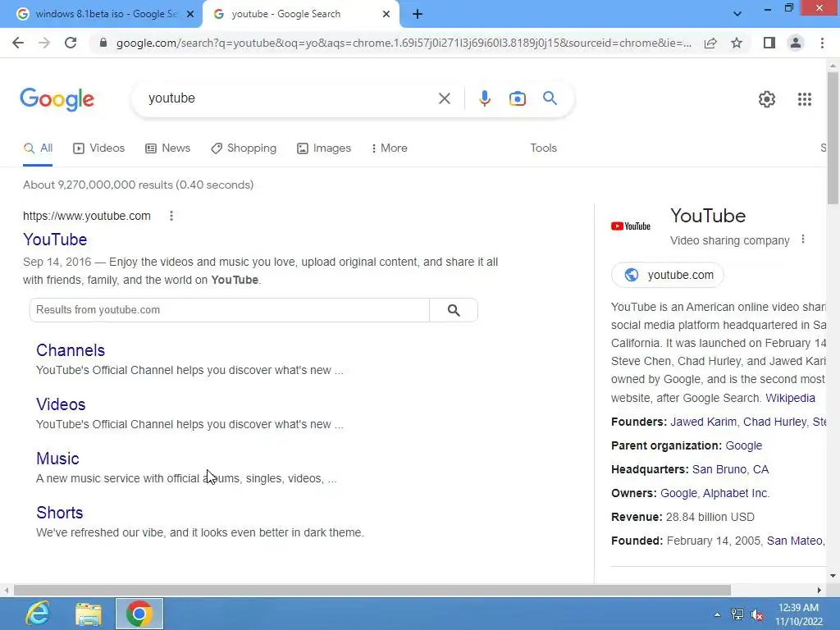Click the forward navigation arrow
The image size is (840, 630).
[x=44, y=43]
